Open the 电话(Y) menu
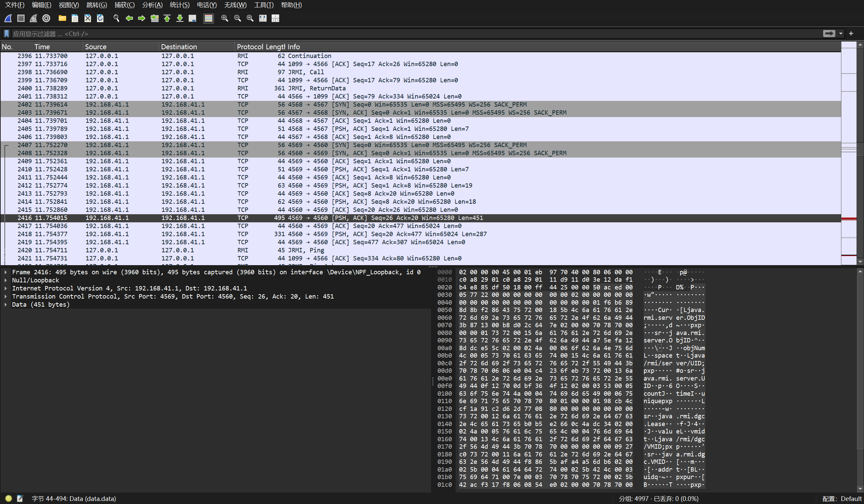864x504 pixels. coord(207,5)
